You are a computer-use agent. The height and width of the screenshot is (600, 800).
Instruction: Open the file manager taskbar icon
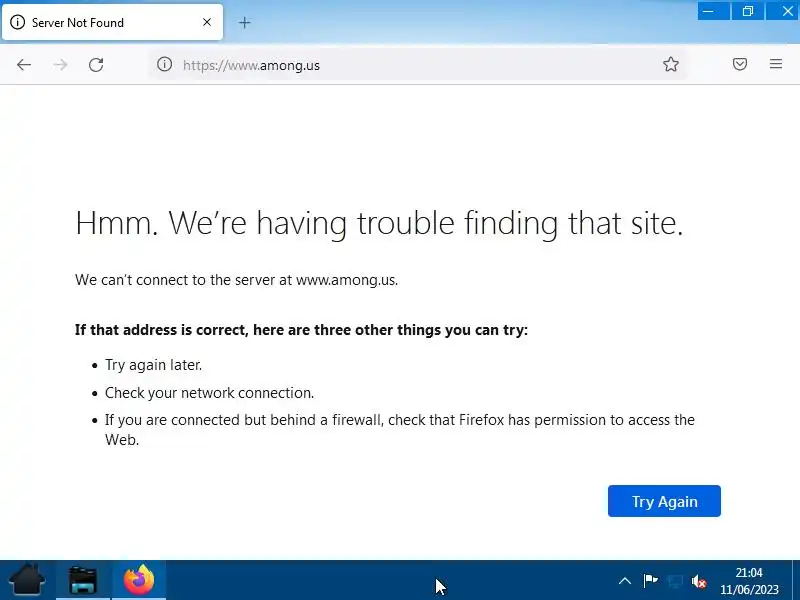pos(83,580)
